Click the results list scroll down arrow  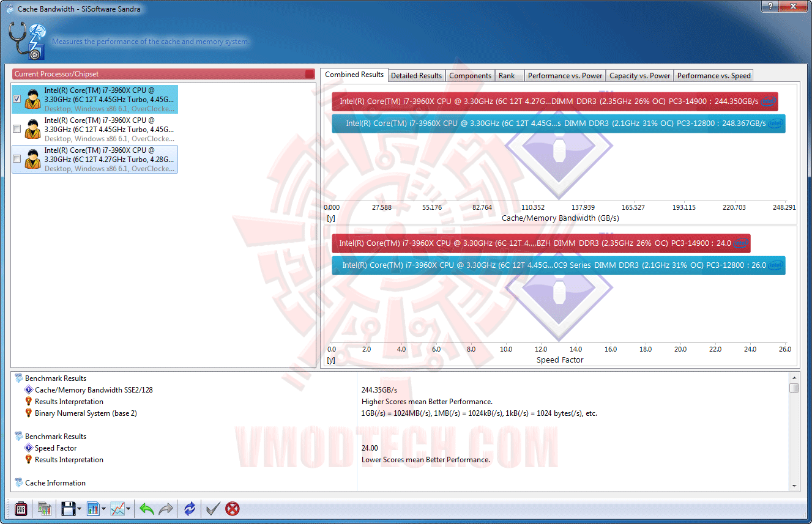coord(794,485)
